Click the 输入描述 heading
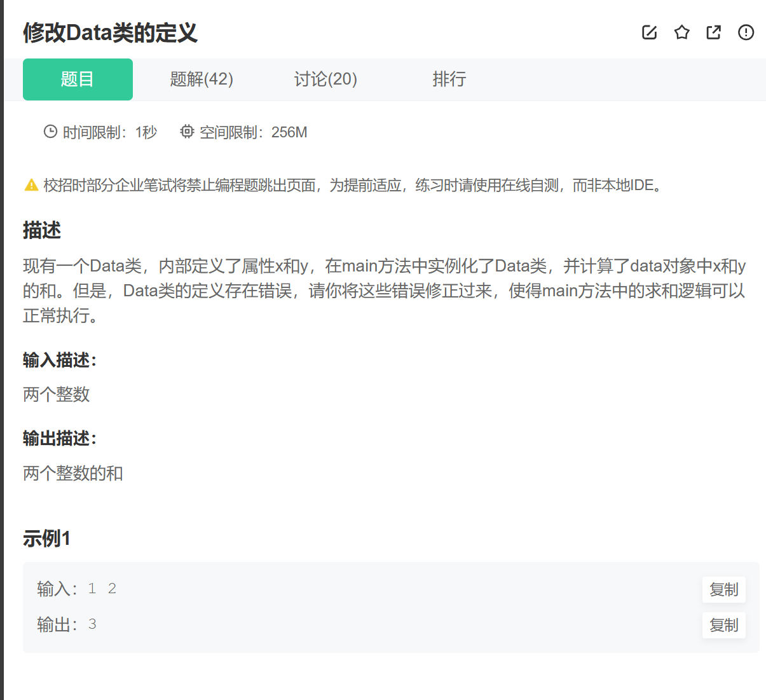 [x=60, y=360]
